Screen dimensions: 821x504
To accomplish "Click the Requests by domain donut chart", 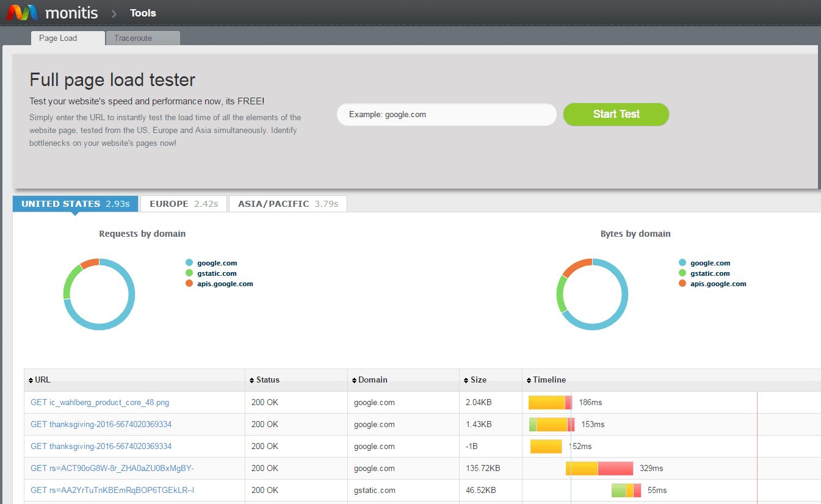I will pos(99,294).
